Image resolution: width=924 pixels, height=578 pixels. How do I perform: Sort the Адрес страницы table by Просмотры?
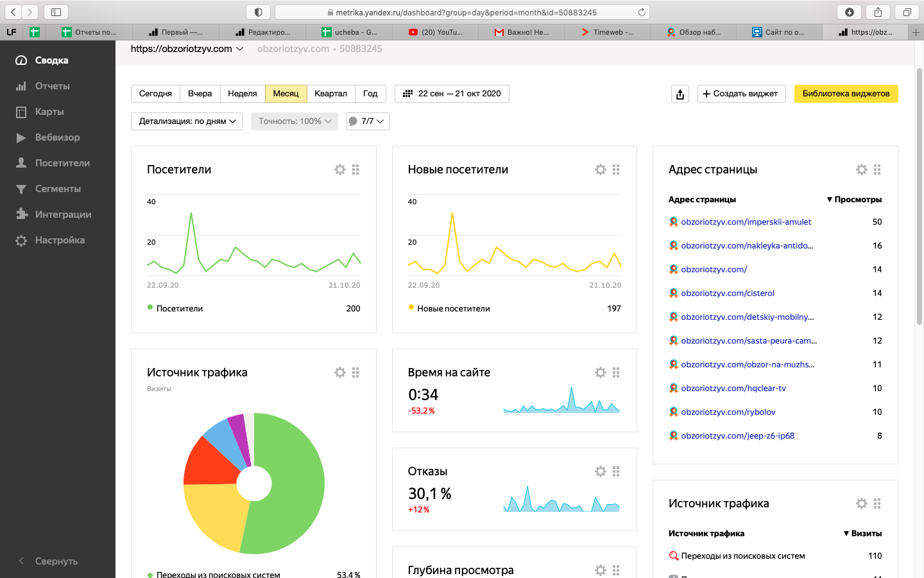click(x=854, y=200)
